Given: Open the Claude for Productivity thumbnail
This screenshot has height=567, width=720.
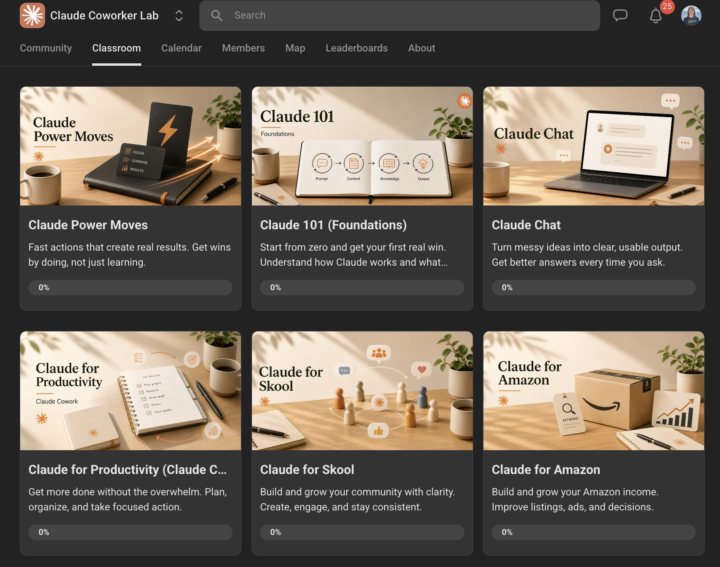Looking at the screenshot, I should (x=130, y=391).
